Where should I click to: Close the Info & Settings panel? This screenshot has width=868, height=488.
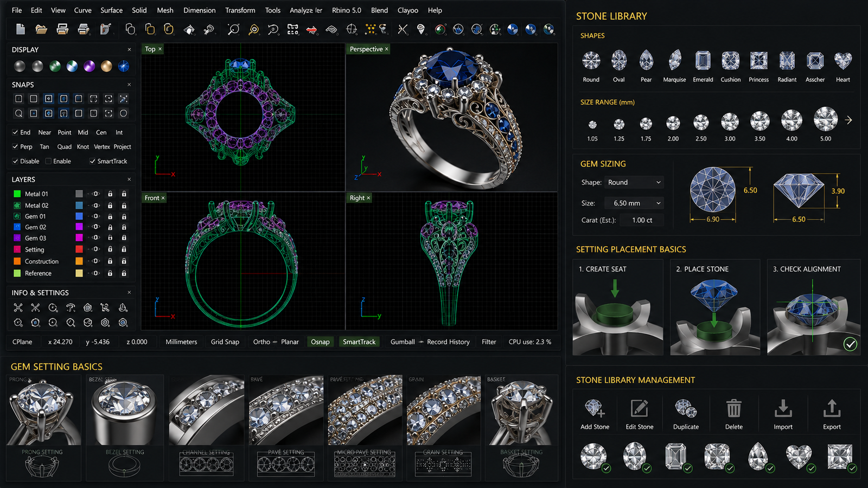(x=129, y=292)
